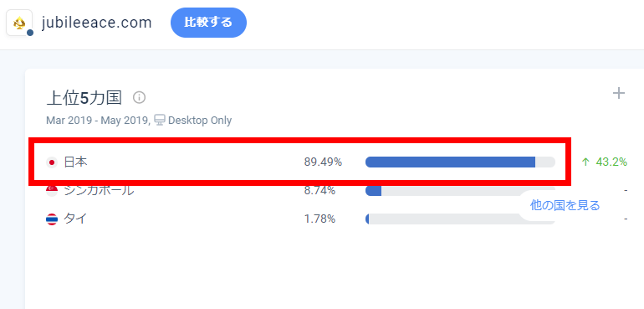The image size is (644, 309).
Task: Click the 43.2% change value
Action: [x=611, y=162]
